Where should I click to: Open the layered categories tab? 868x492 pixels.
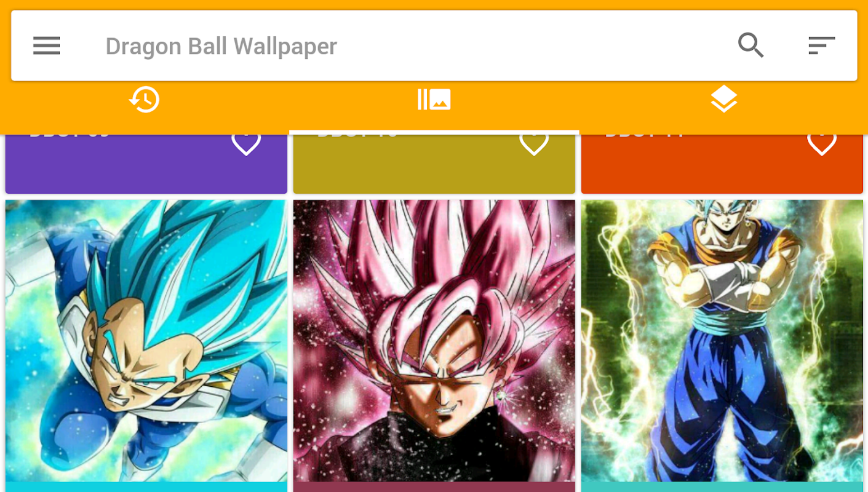(723, 100)
